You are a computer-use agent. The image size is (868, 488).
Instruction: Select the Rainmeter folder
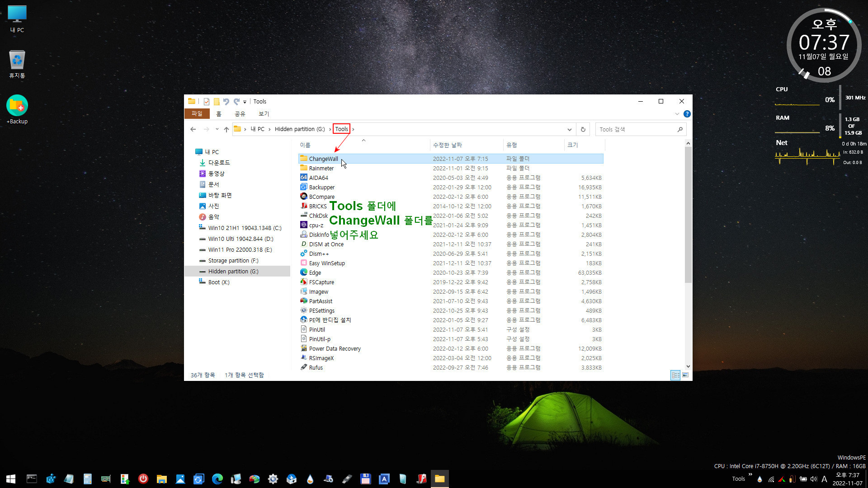tap(451, 168)
